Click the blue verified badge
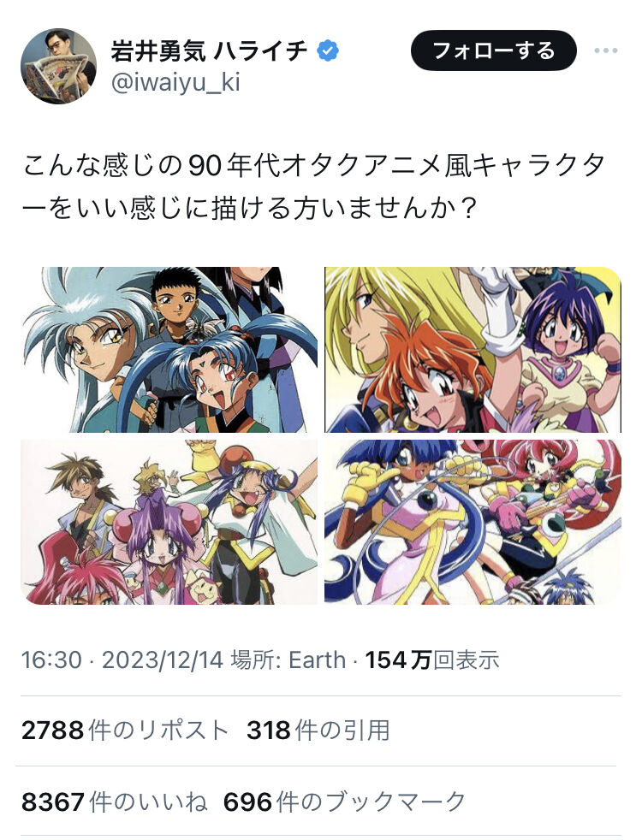The width and height of the screenshot is (642, 840). [328, 50]
